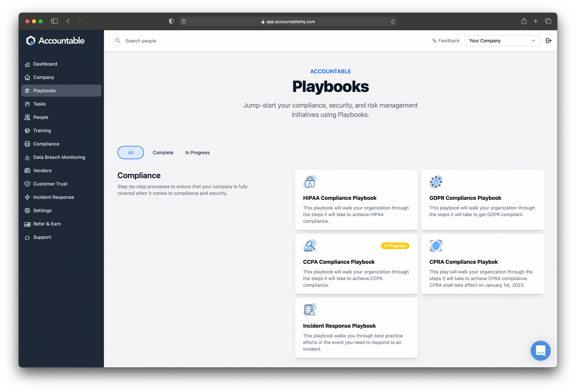576x392 pixels.
Task: Select the All filter tab
Action: 131,153
